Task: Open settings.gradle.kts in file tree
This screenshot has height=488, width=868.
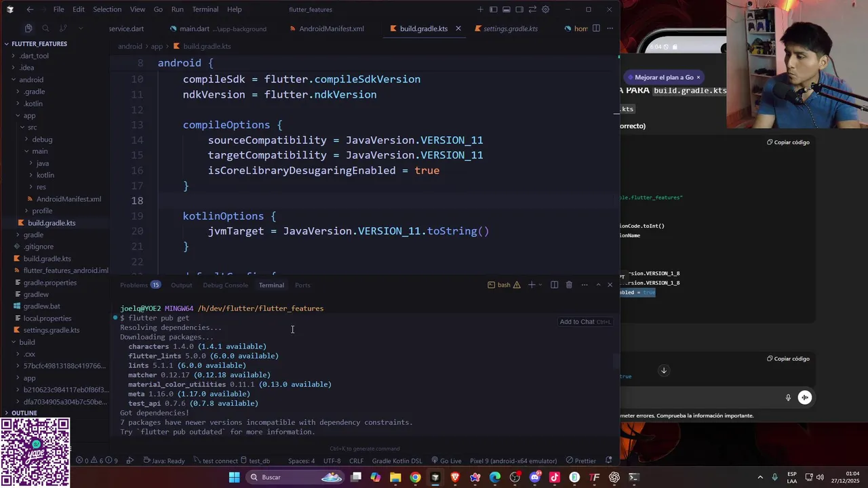Action: click(52, 330)
